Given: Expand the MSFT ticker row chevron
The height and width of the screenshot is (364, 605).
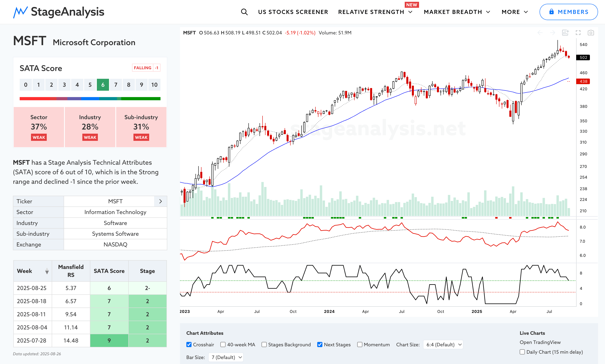Looking at the screenshot, I should point(160,201).
